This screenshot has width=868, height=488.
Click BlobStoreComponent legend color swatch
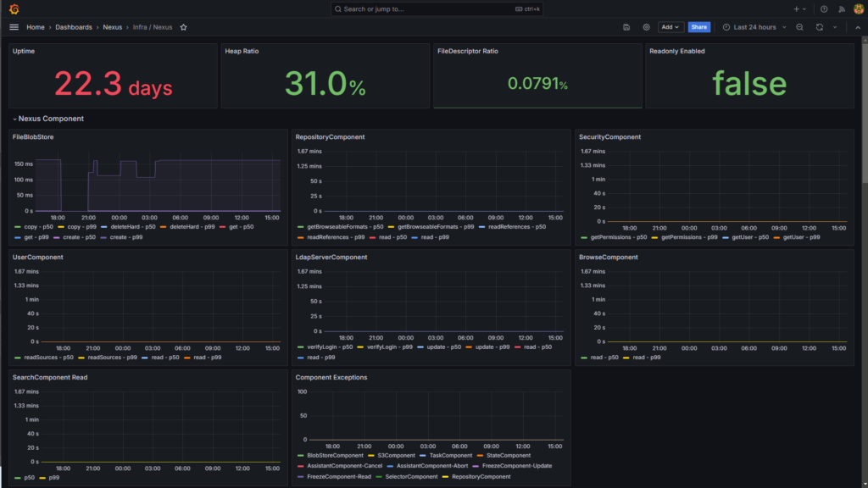[x=301, y=455]
